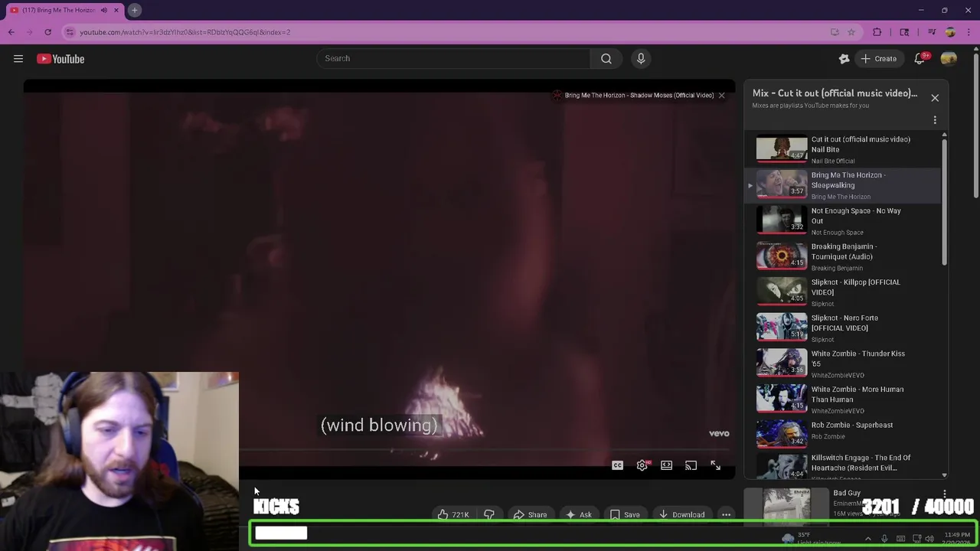Viewport: 980px width, 551px height.
Task: Select Bring Me The Horizon - Sleepwalking entry
Action: [842, 185]
